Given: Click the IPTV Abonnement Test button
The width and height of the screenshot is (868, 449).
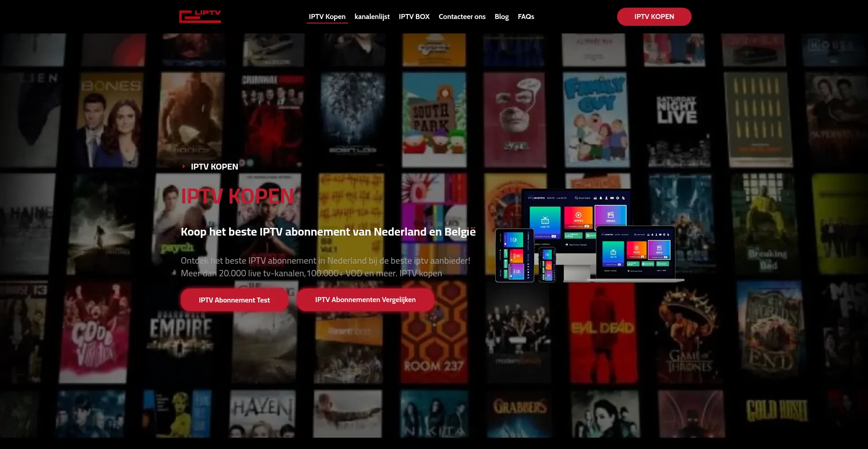Looking at the screenshot, I should (x=234, y=300).
